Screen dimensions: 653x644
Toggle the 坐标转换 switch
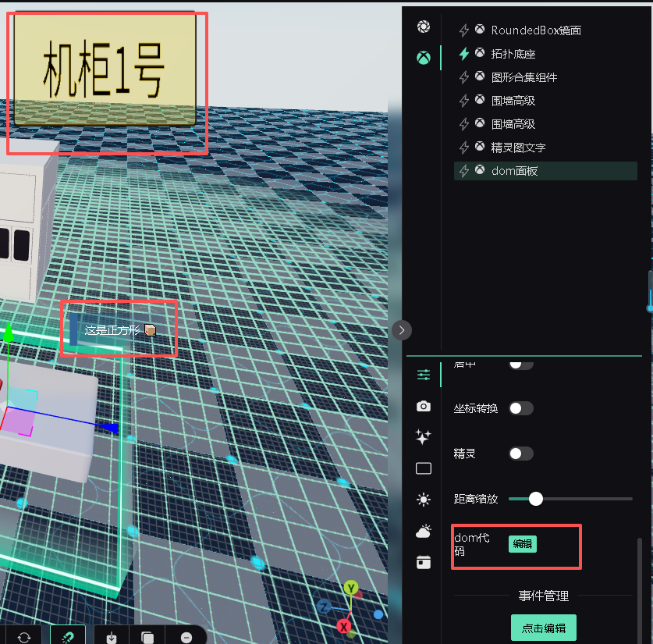520,408
